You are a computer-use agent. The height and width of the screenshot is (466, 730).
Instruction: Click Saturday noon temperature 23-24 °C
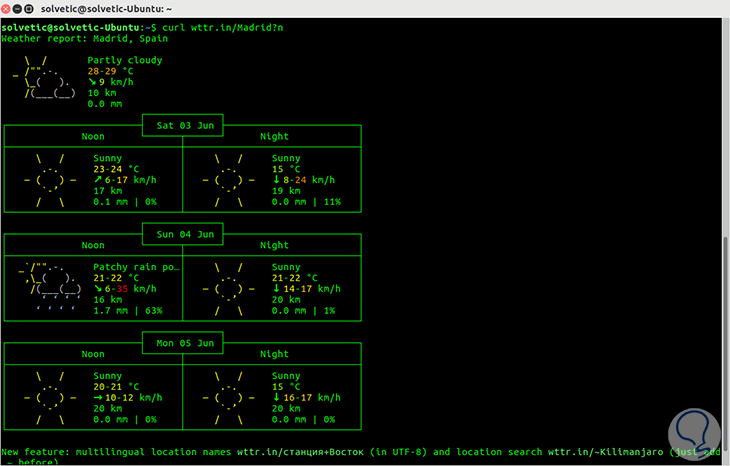point(116,169)
